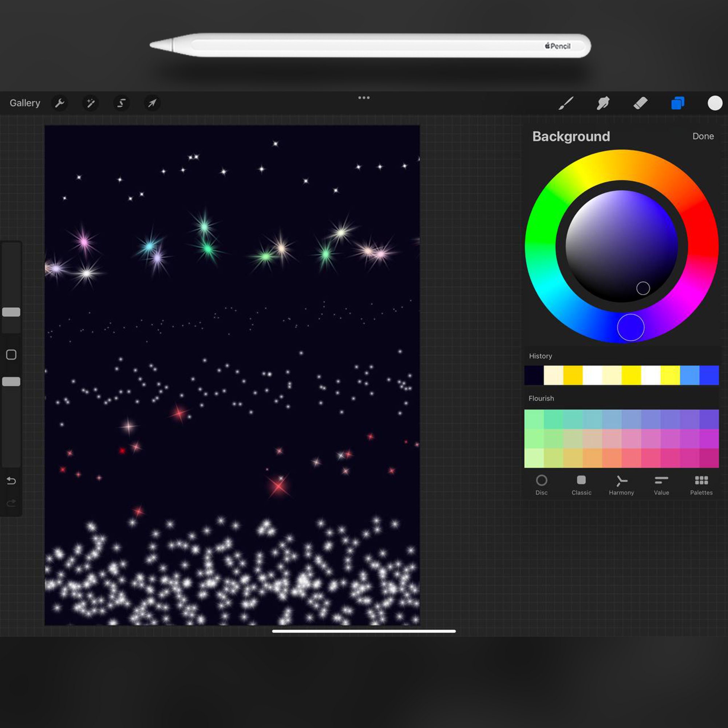
Task: Pick the gold history swatch
Action: 573,375
